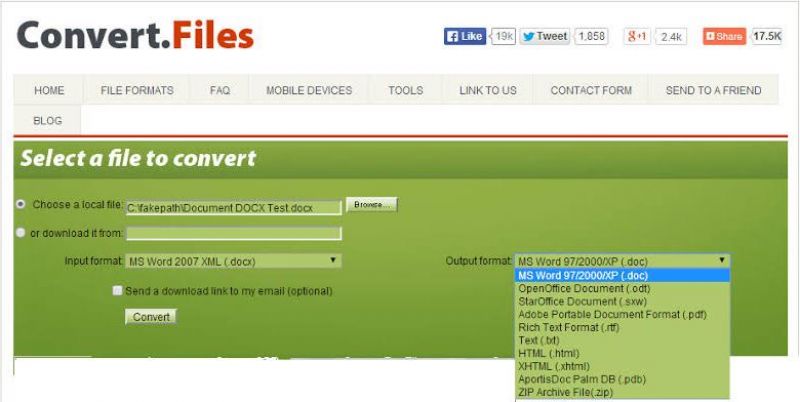
Task: Click the Google +1 button
Action: point(637,36)
